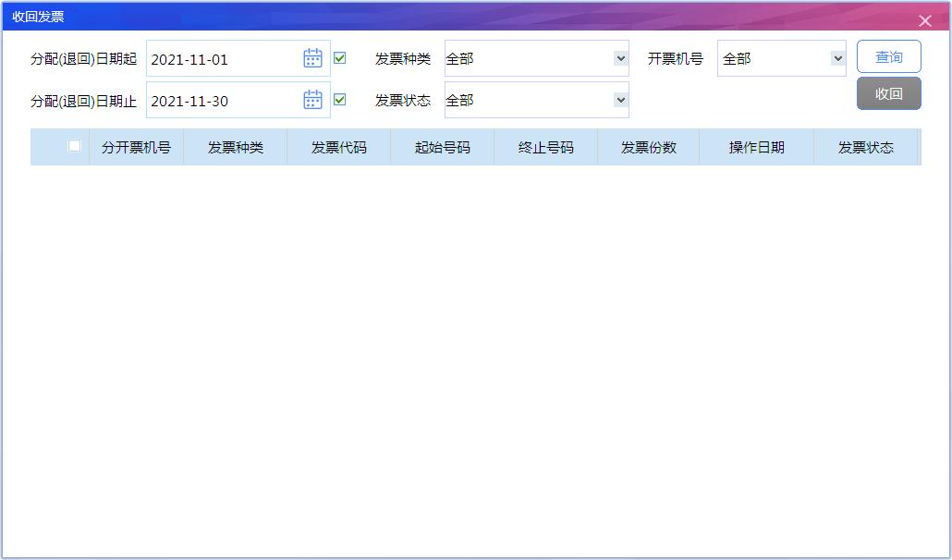Disable the end date filter checkbox

[x=339, y=100]
